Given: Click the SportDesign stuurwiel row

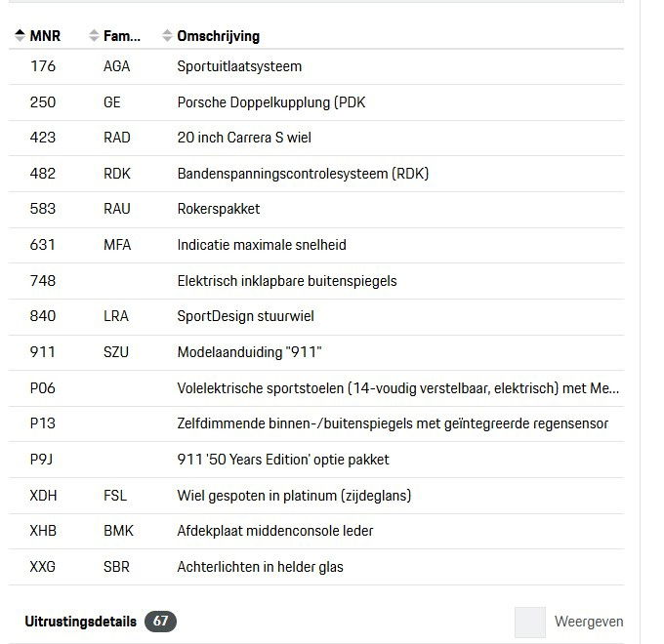Looking at the screenshot, I should 245,316.
